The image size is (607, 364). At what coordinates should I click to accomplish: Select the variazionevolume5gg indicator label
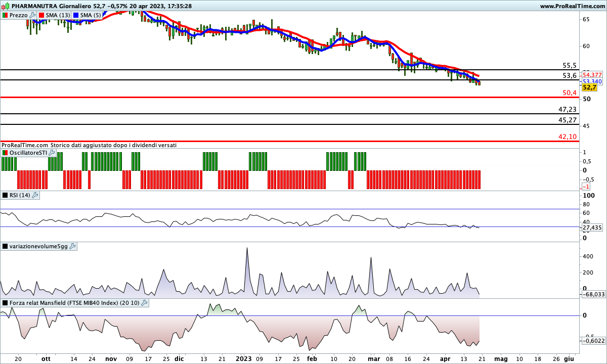pyautogui.click(x=39, y=246)
